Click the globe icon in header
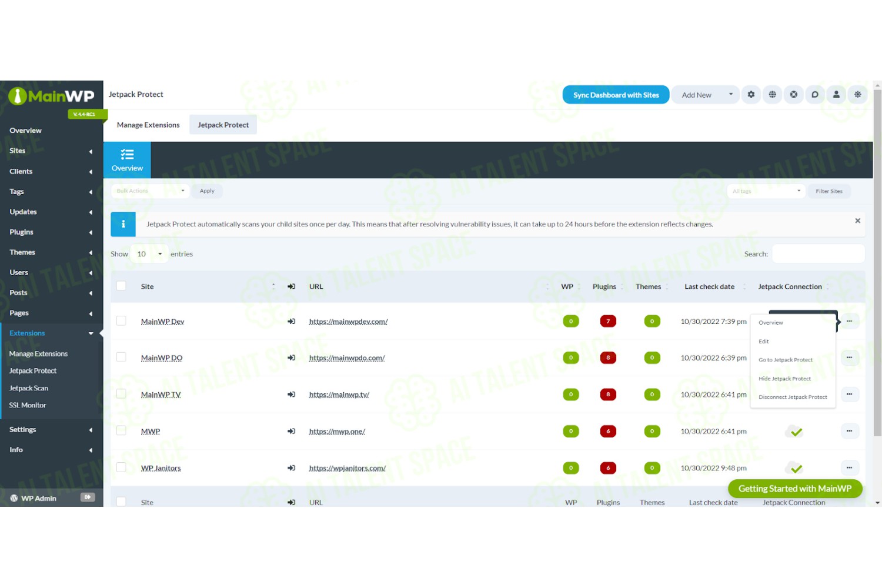882x588 pixels. [772, 95]
